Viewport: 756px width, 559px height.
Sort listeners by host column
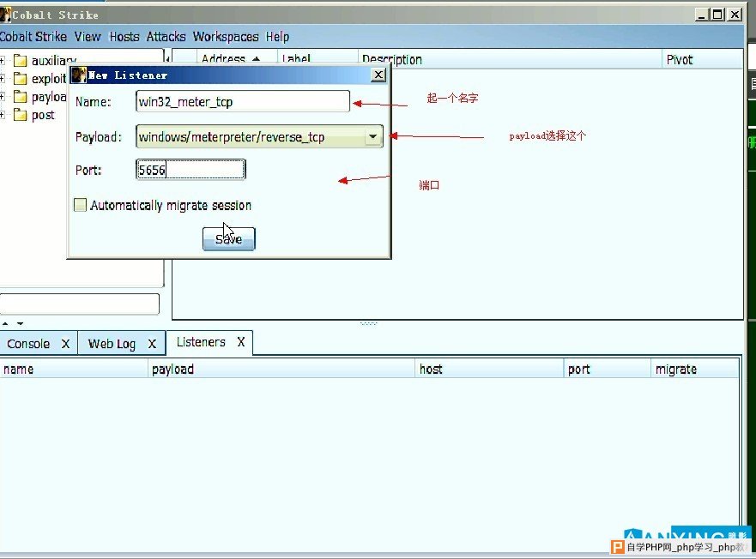coord(489,370)
